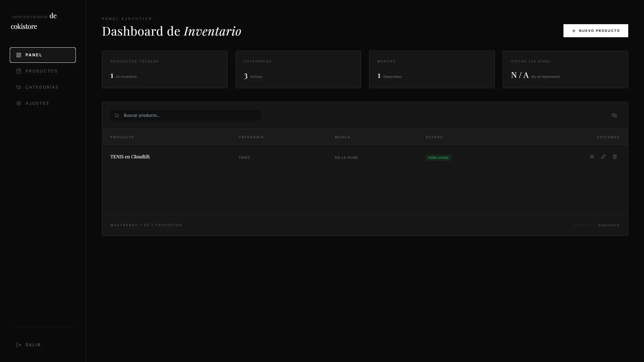Click the EN LA NUBE brand cell

click(346, 158)
